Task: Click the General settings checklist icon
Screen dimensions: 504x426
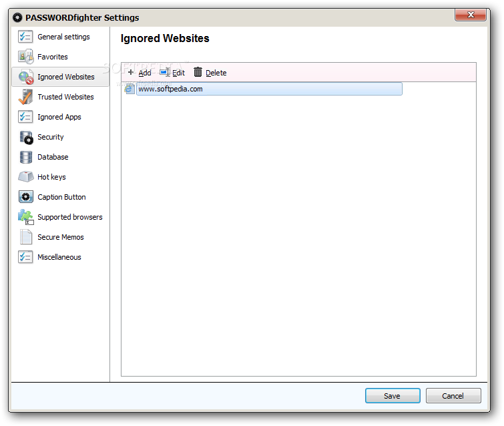Action: (25, 37)
